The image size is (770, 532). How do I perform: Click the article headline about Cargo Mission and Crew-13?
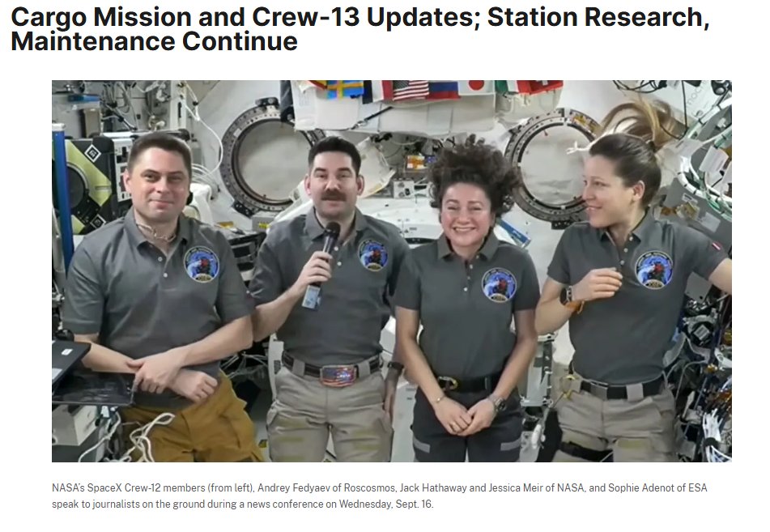[360, 29]
